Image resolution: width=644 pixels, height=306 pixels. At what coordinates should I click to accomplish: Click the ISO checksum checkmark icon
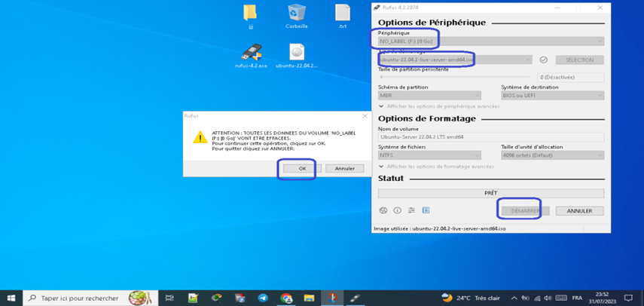pos(543,60)
